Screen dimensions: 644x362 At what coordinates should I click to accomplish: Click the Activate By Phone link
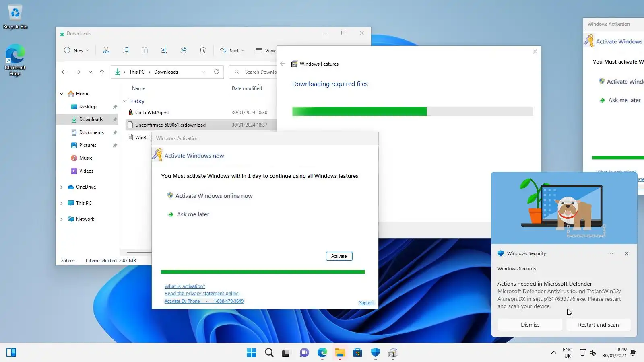tap(204, 301)
